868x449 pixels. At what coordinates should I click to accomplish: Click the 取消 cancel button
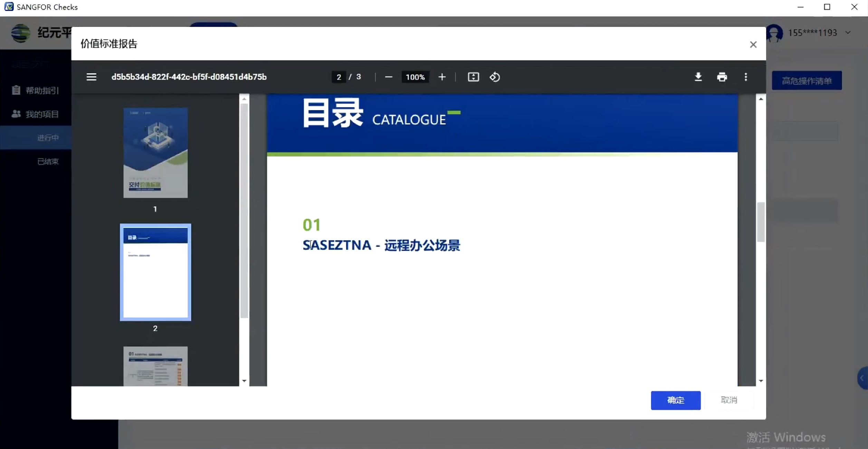click(x=729, y=400)
